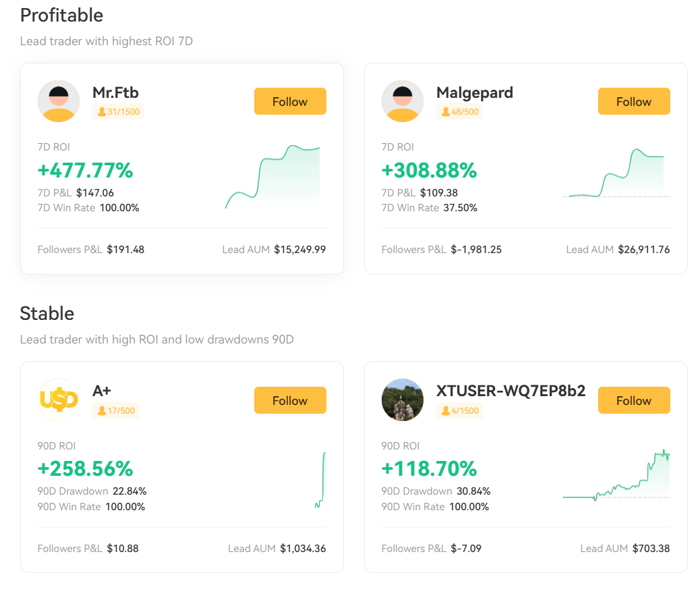The width and height of the screenshot is (700, 602).
Task: Click XTUSER-WQ7EP8b2's photo avatar
Action: click(x=403, y=400)
